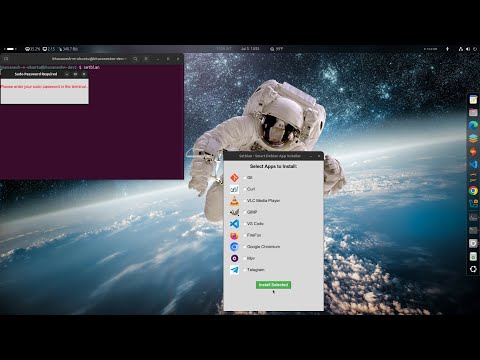The width and height of the screenshot is (480, 360).
Task: Click the volume icon in the top bar
Action: pos(468,49)
